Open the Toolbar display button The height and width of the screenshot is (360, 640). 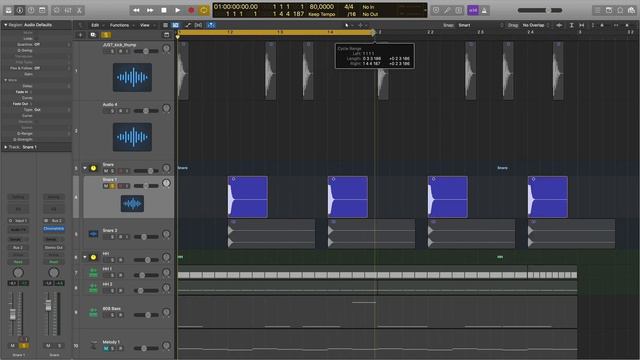click(42, 10)
